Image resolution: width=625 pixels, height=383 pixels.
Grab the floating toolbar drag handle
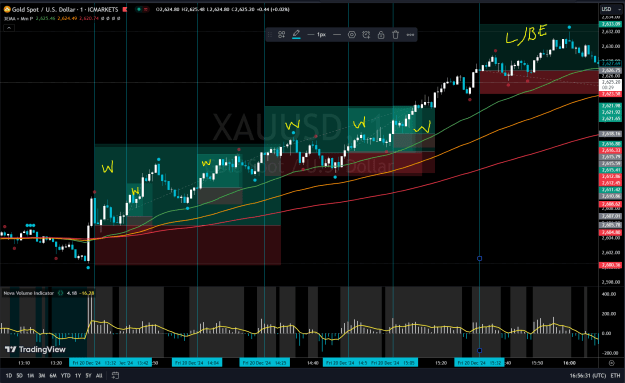click(270, 35)
